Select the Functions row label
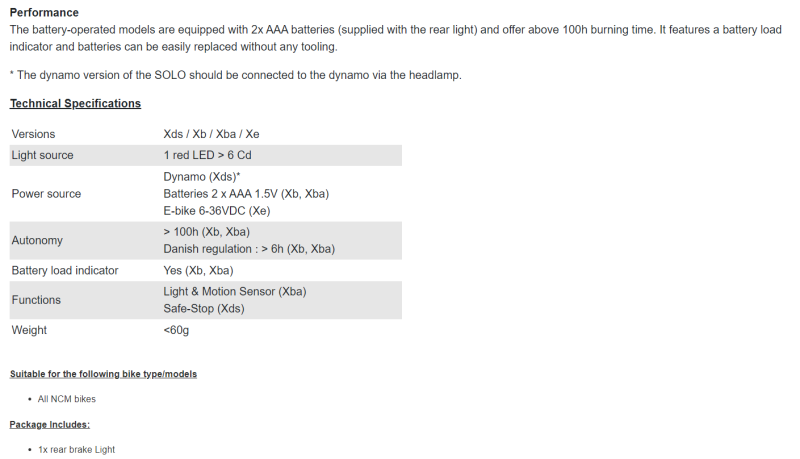Screen dimensions: 800x459 click(36, 300)
